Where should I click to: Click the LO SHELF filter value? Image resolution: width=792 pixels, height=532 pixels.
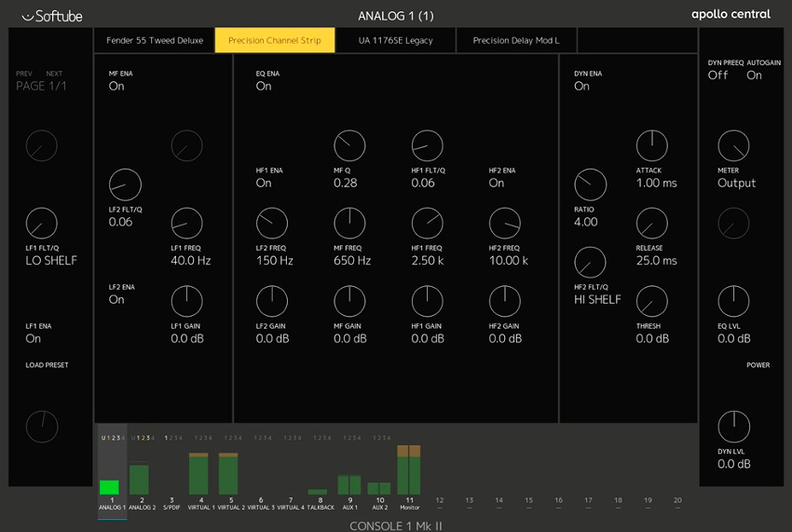coord(51,261)
